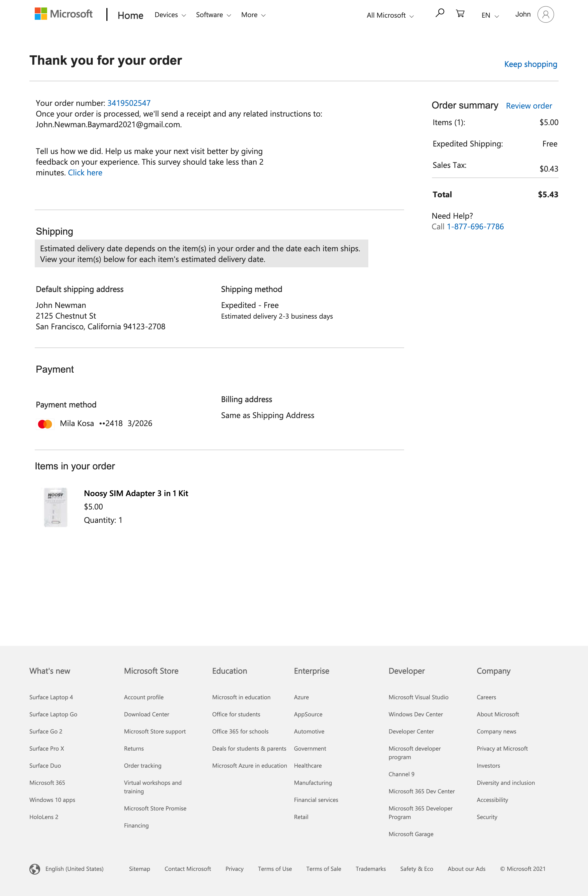The width and height of the screenshot is (588, 896).
Task: Open Order tracking in the footer
Action: pos(143,765)
